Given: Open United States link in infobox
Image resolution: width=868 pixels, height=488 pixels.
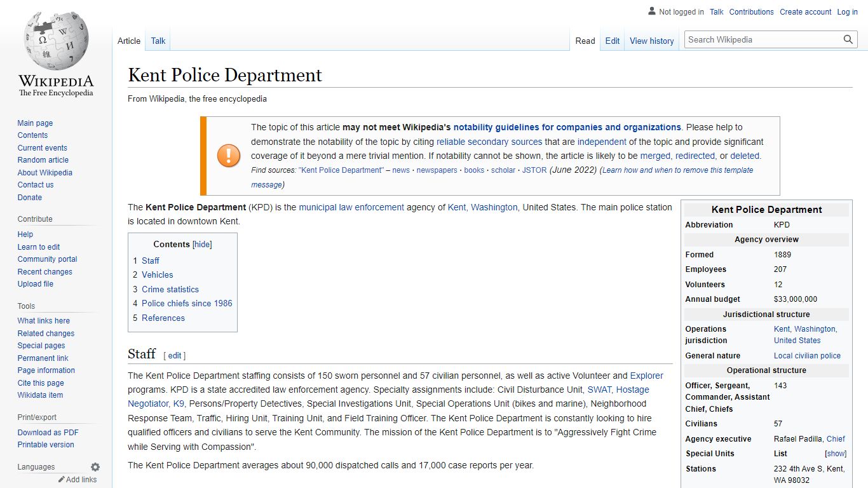Looking at the screenshot, I should pos(797,341).
